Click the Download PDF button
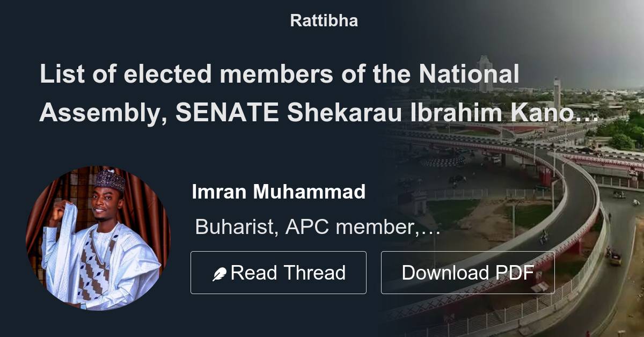The width and height of the screenshot is (644, 337). (x=468, y=273)
